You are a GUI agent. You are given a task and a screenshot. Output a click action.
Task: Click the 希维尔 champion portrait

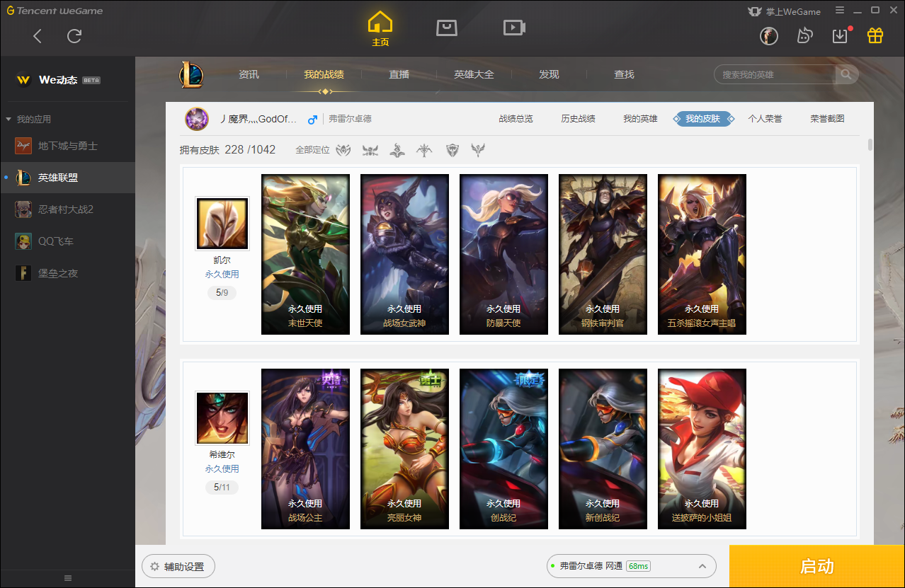[222, 418]
